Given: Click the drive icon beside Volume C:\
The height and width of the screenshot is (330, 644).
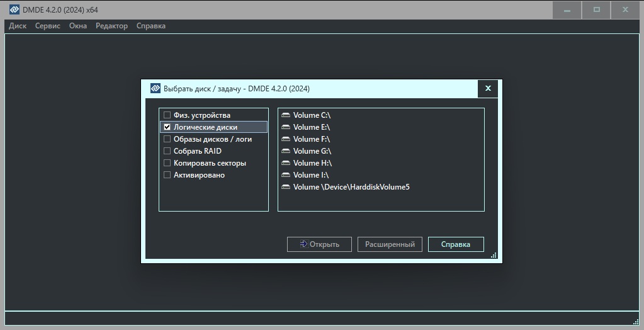Looking at the screenshot, I should (286, 115).
